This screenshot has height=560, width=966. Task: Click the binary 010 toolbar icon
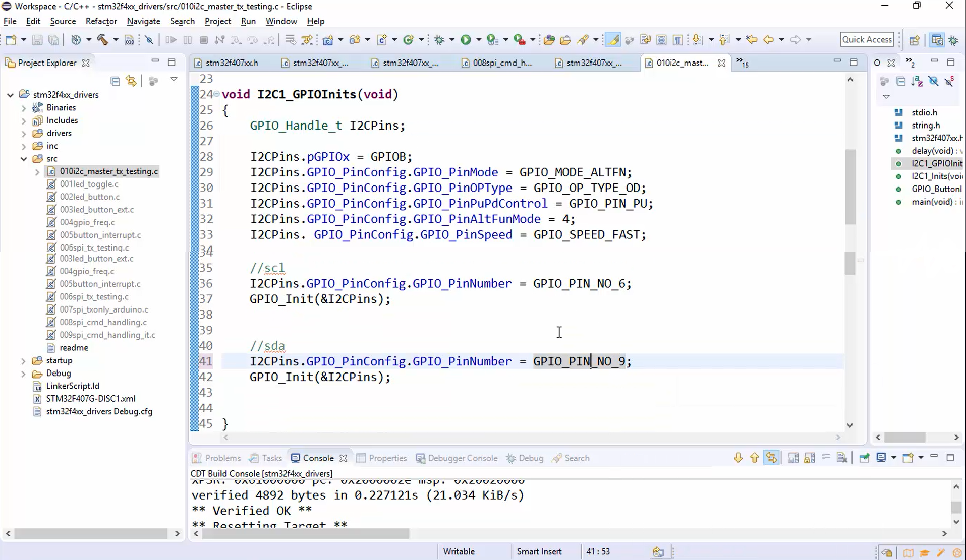click(129, 40)
